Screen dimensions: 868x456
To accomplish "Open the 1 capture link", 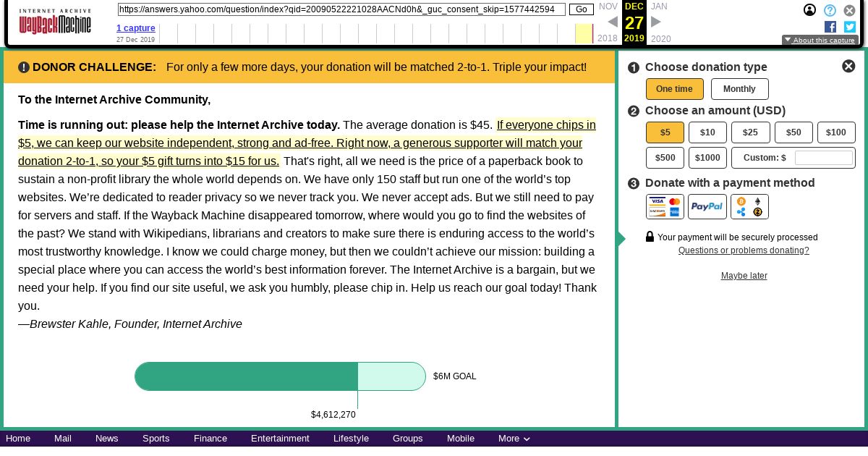I will click(x=136, y=28).
